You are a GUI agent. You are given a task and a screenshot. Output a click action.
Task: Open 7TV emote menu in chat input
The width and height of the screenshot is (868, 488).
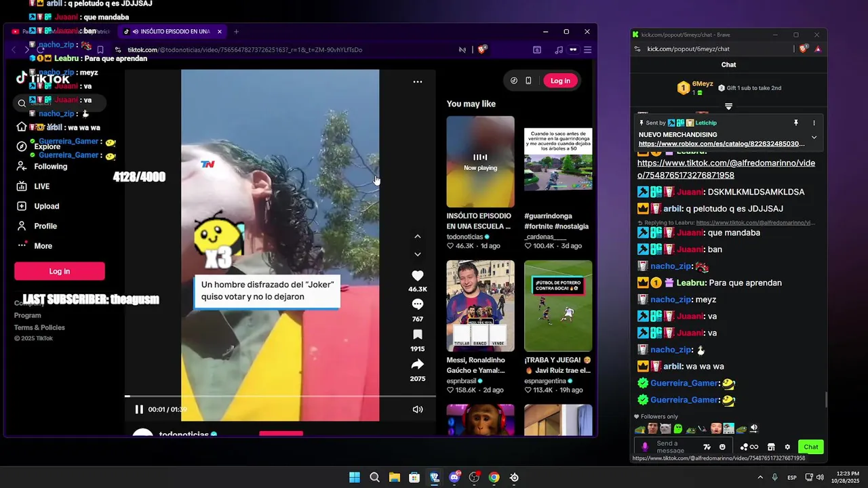click(707, 447)
